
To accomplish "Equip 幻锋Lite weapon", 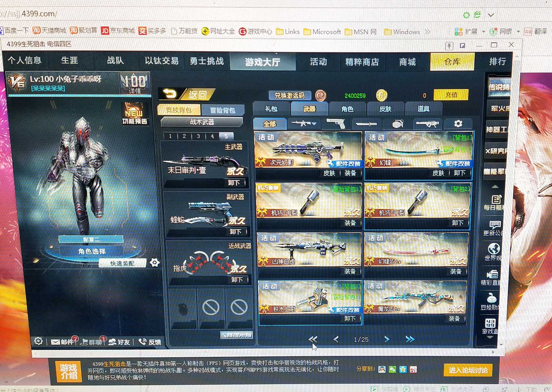I will click(x=456, y=272).
